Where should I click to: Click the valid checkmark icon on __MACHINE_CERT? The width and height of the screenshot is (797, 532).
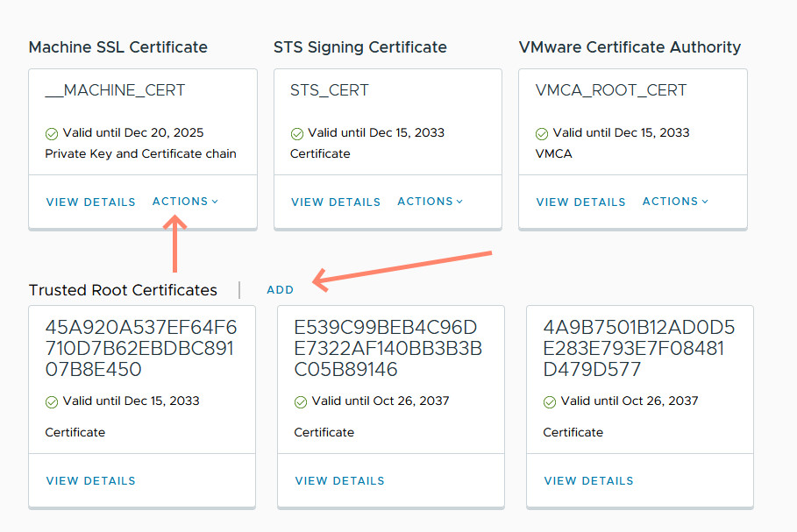pos(52,134)
